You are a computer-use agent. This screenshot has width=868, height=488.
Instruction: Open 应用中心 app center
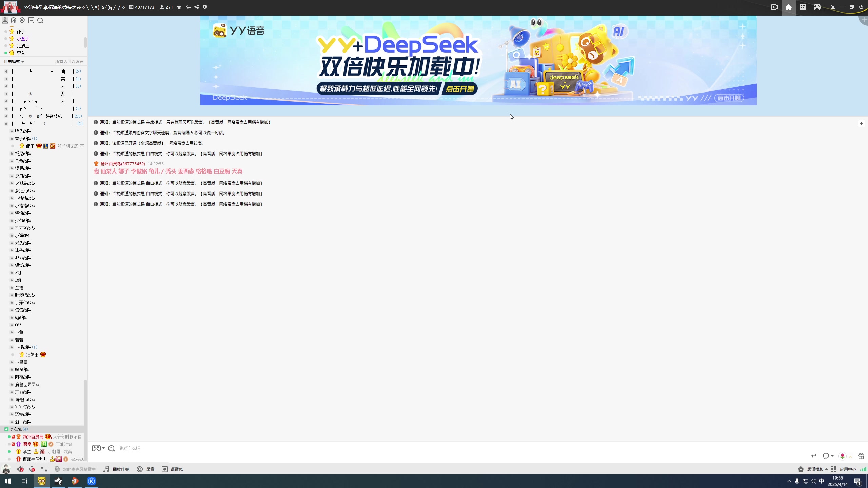[x=843, y=469]
